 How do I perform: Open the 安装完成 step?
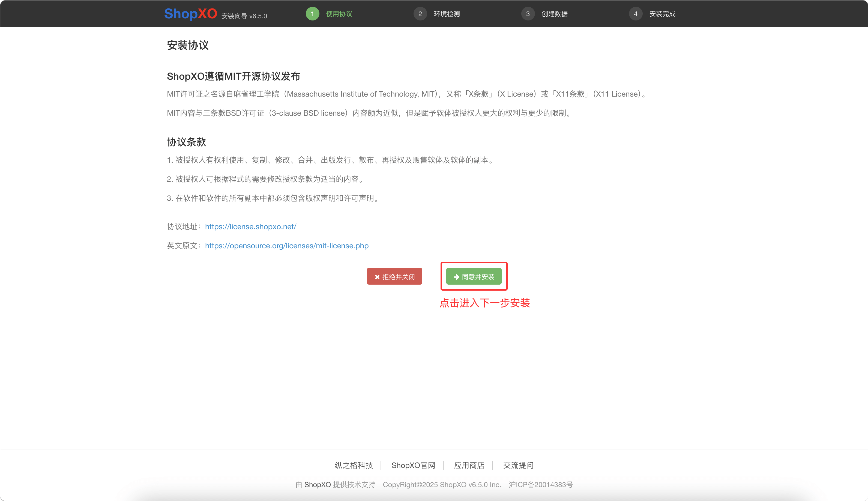tap(662, 14)
